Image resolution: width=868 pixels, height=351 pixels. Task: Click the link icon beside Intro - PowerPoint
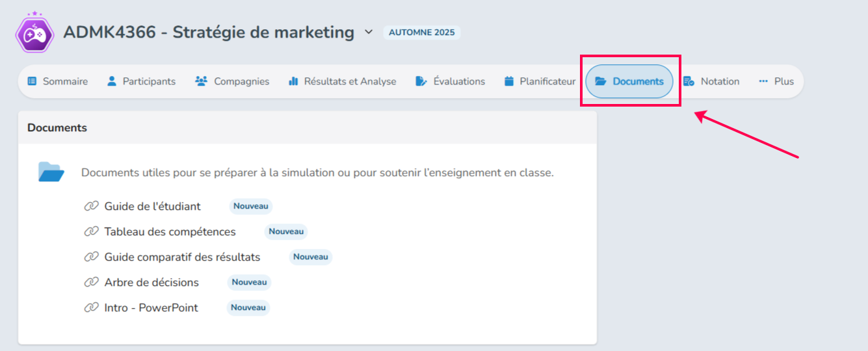tap(91, 307)
